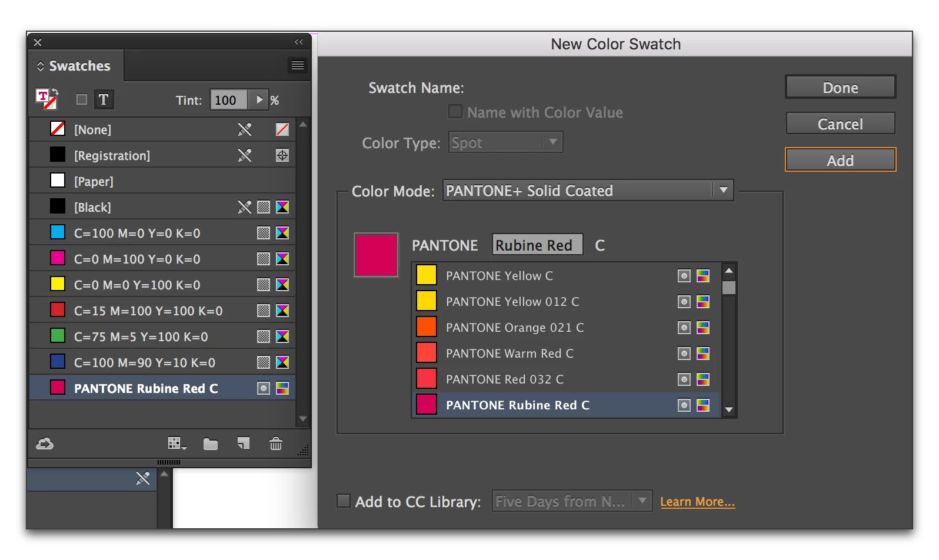Click non-editable pencil icon on [Black] row
The image size is (939, 560).
click(x=245, y=207)
